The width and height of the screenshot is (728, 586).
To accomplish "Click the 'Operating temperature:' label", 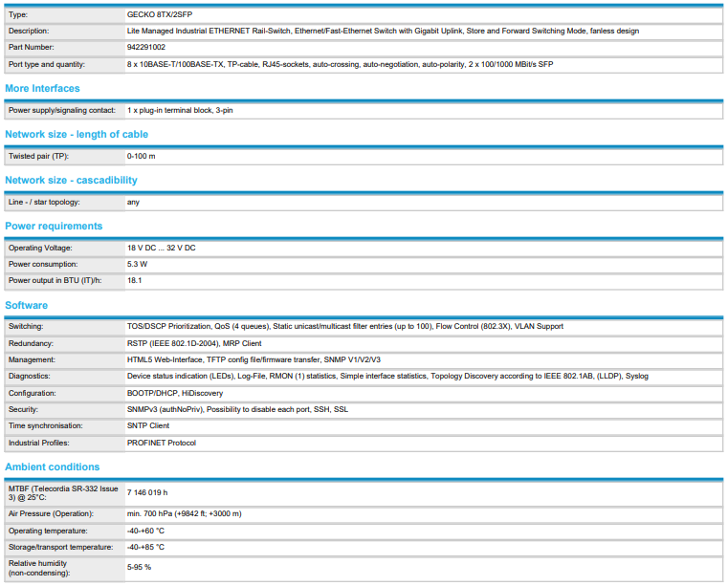I will point(48,532).
